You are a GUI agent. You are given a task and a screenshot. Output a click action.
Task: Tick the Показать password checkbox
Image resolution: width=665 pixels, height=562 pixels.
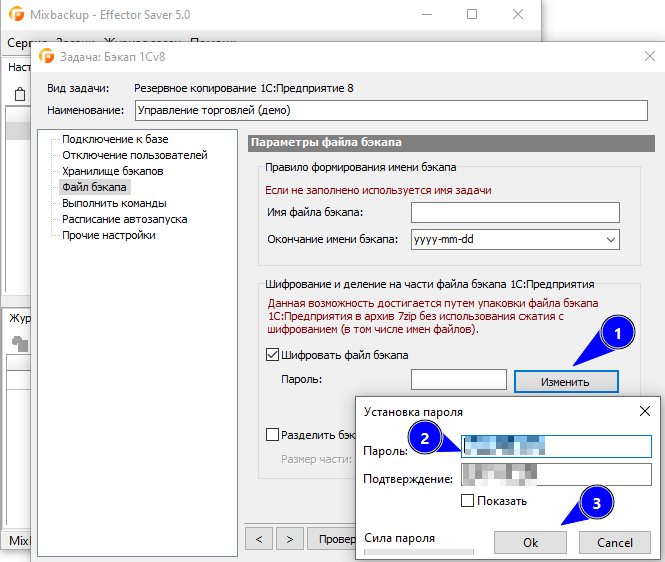467,500
